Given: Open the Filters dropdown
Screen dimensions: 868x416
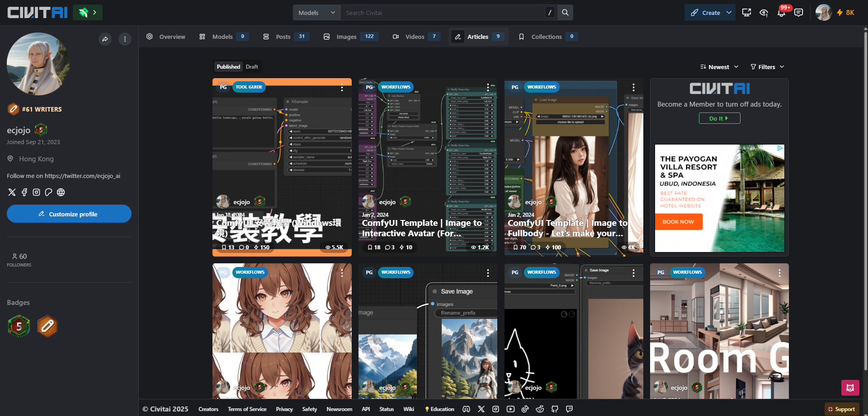Looking at the screenshot, I should coord(767,67).
